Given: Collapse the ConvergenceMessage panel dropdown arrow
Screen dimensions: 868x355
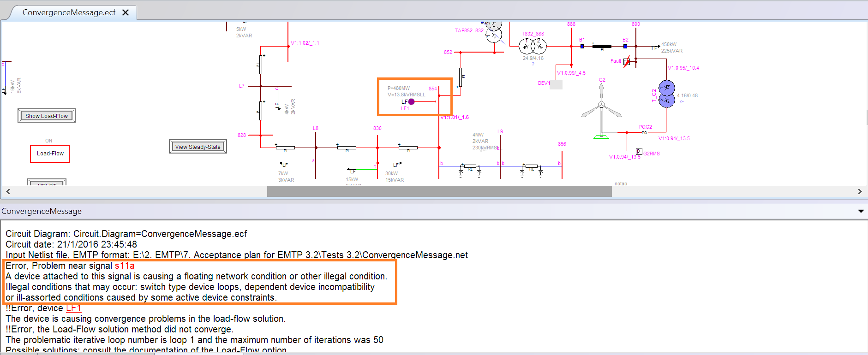Looking at the screenshot, I should (861, 211).
